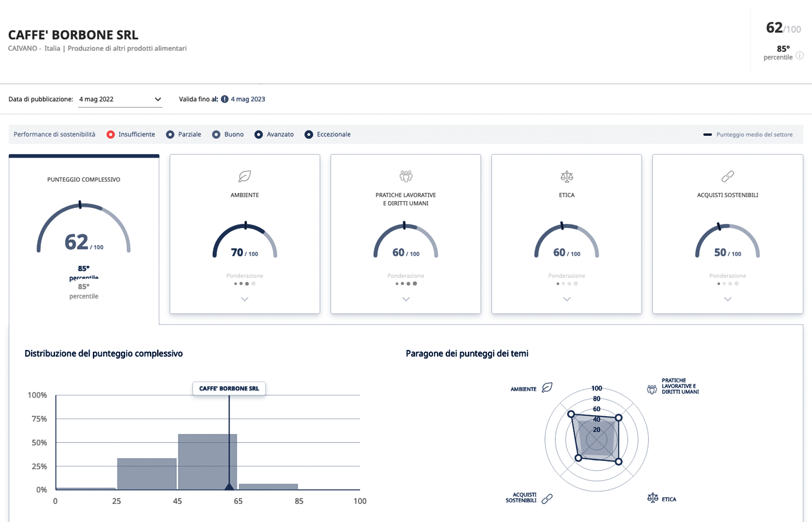Click the radar chart Ambiente data point

pyautogui.click(x=571, y=414)
